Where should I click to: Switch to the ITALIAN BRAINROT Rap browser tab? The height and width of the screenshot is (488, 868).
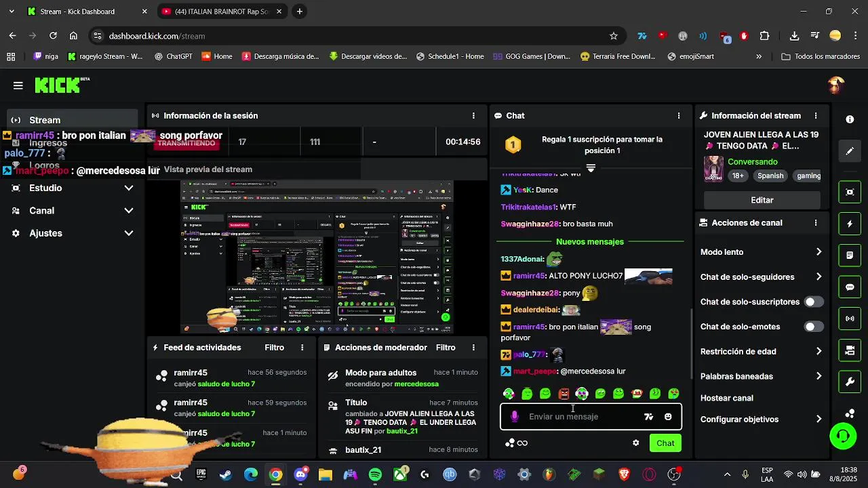click(x=222, y=12)
